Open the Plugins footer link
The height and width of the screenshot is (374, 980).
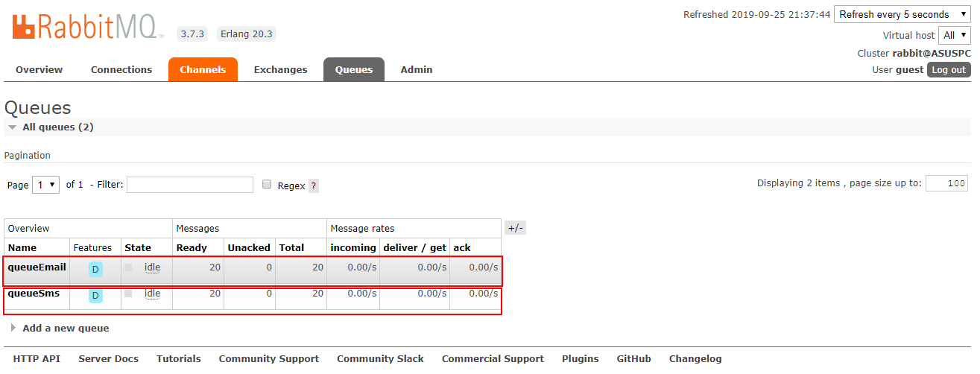(x=581, y=359)
